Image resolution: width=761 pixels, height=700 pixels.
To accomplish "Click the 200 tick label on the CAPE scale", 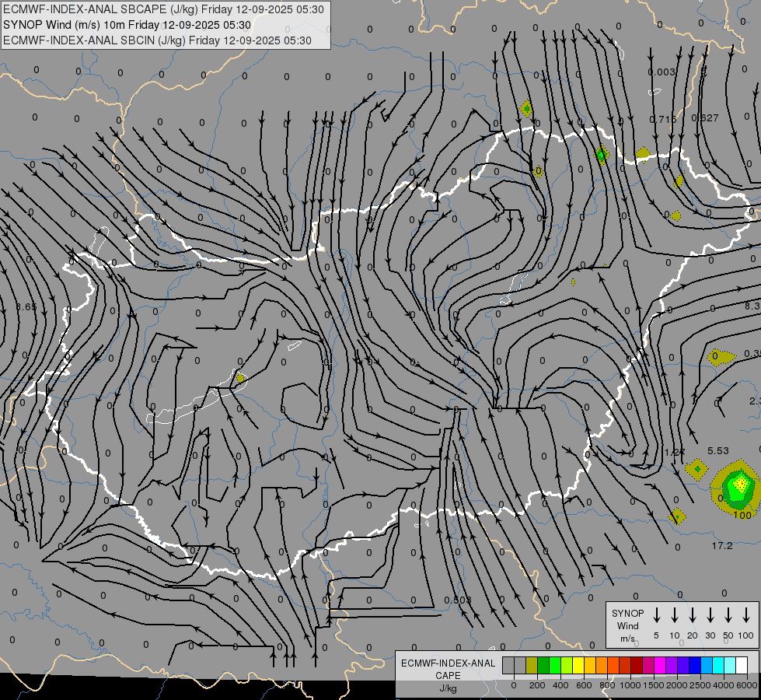I will click(537, 685).
